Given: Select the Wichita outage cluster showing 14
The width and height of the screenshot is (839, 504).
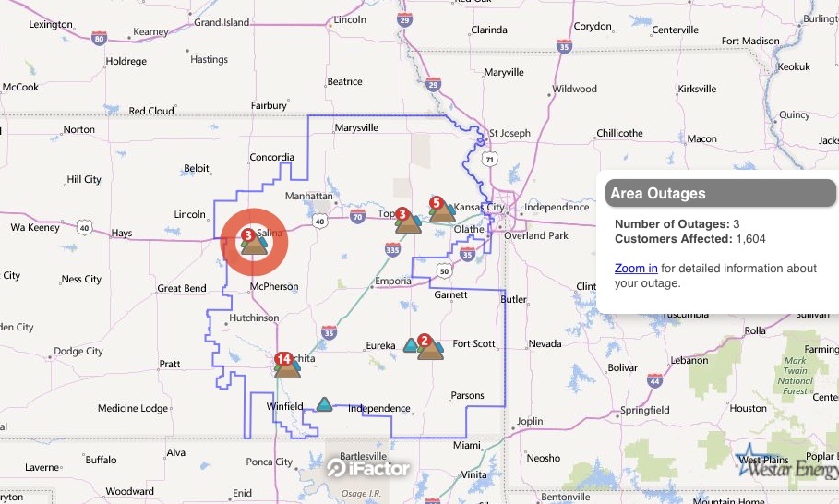Looking at the screenshot, I should coord(287,366).
